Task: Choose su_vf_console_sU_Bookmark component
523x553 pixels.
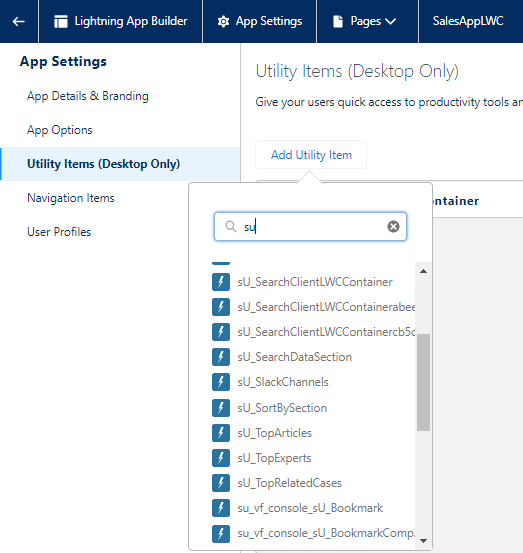Action: pyautogui.click(x=310, y=508)
